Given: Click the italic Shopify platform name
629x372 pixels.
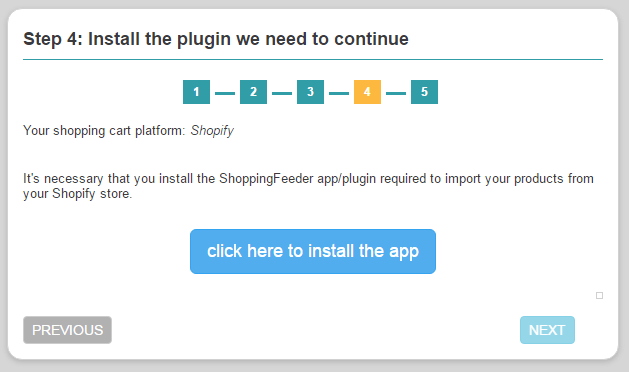Looking at the screenshot, I should pyautogui.click(x=212, y=131).
